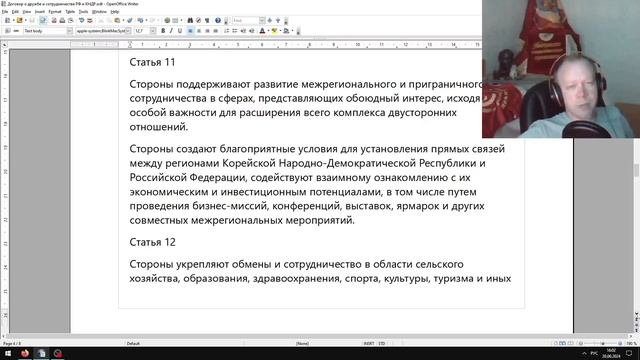
Task: Expand the Undo history arrow
Action: [x=147, y=20]
